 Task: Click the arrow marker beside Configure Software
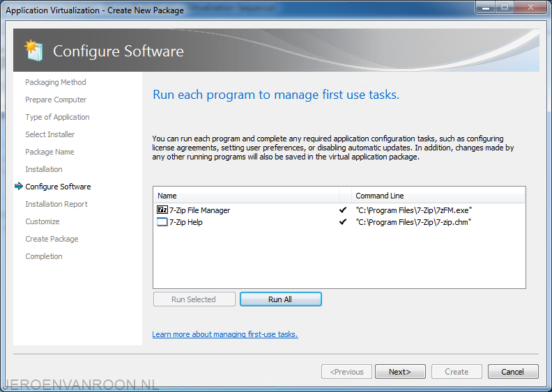tap(19, 186)
